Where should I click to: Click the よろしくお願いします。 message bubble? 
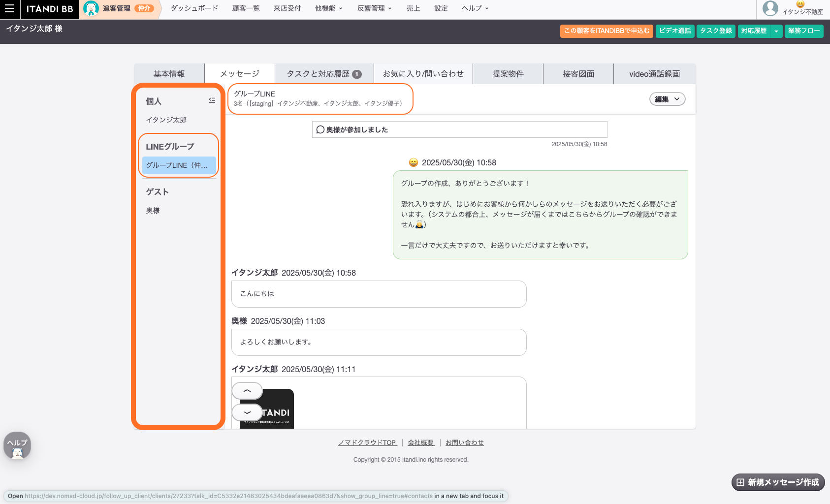(x=379, y=342)
